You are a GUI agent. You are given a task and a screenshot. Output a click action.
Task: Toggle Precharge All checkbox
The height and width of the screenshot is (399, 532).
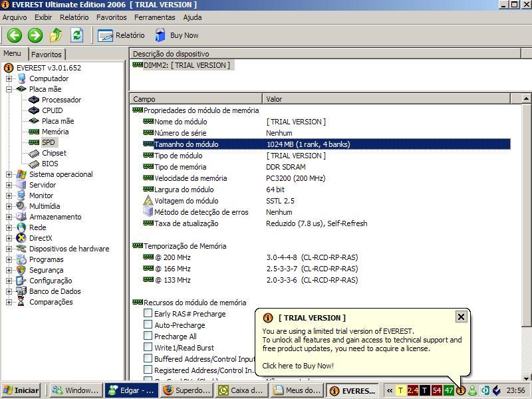coord(148,336)
